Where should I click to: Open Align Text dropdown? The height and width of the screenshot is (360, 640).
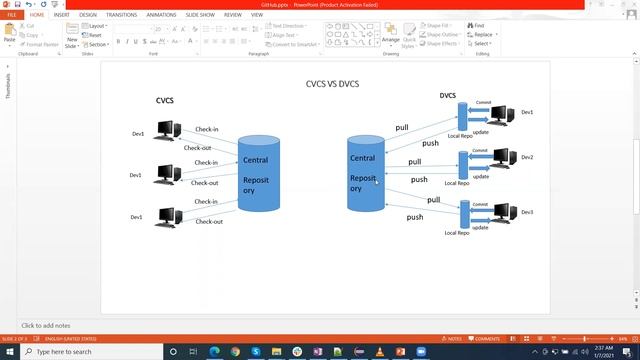(282, 35)
